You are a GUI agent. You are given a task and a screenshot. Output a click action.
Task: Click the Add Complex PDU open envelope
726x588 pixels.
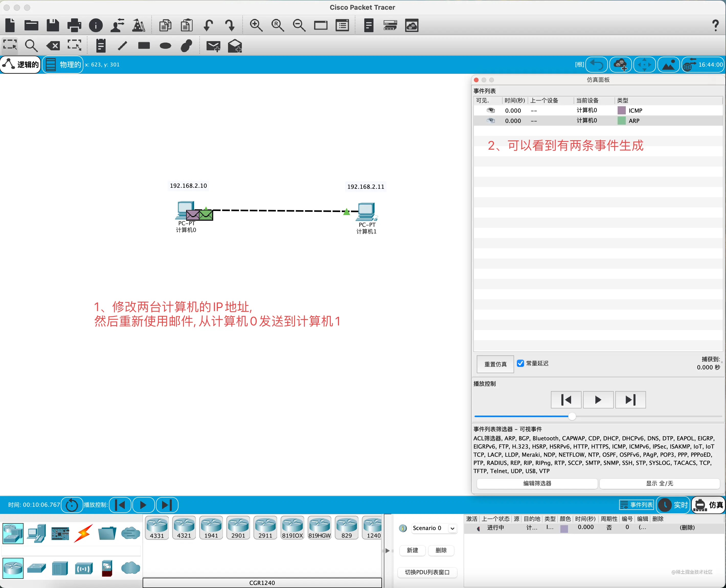pos(235,46)
